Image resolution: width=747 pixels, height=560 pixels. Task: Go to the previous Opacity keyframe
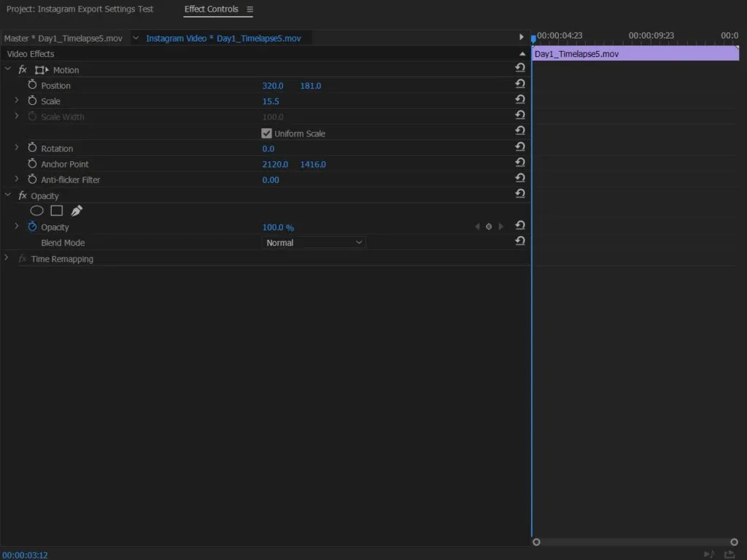[478, 227]
